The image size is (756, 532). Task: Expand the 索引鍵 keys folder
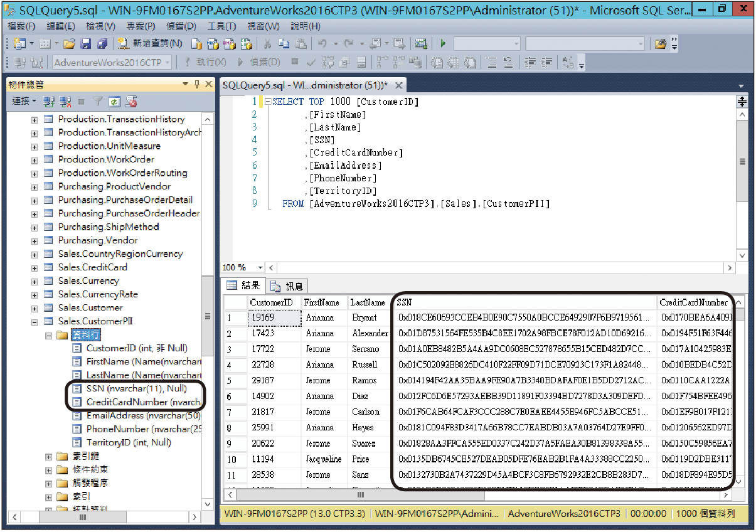coord(48,456)
